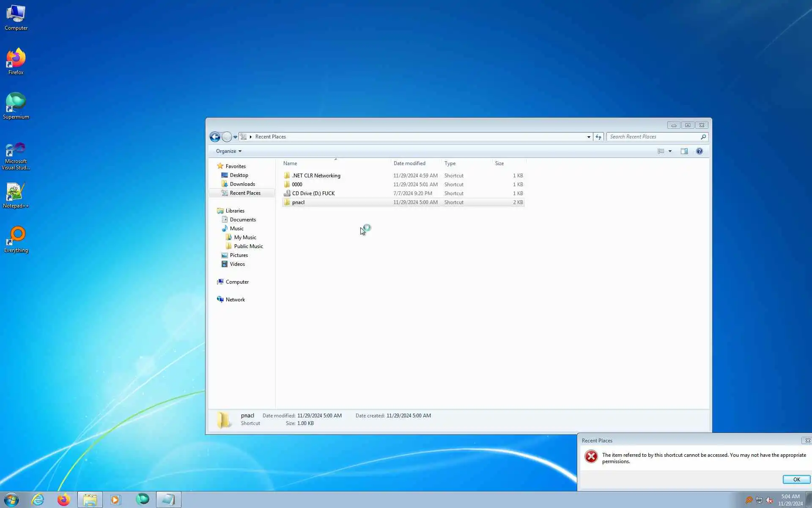The height and width of the screenshot is (508, 812).
Task: Select the CD Drive (D:) shortcut
Action: coord(313,193)
